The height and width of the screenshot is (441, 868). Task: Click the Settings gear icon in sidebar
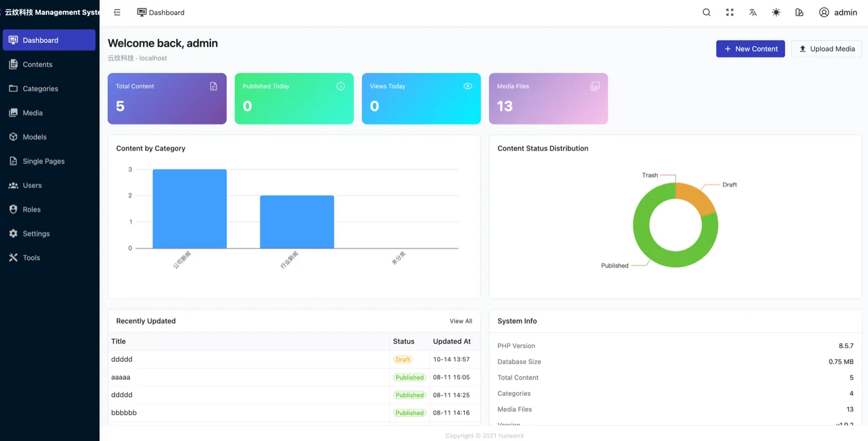tap(13, 234)
